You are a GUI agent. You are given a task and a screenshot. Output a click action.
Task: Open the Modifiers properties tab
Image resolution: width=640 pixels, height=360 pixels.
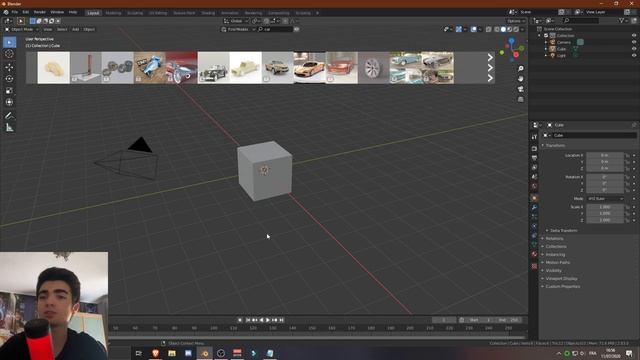[x=534, y=207]
